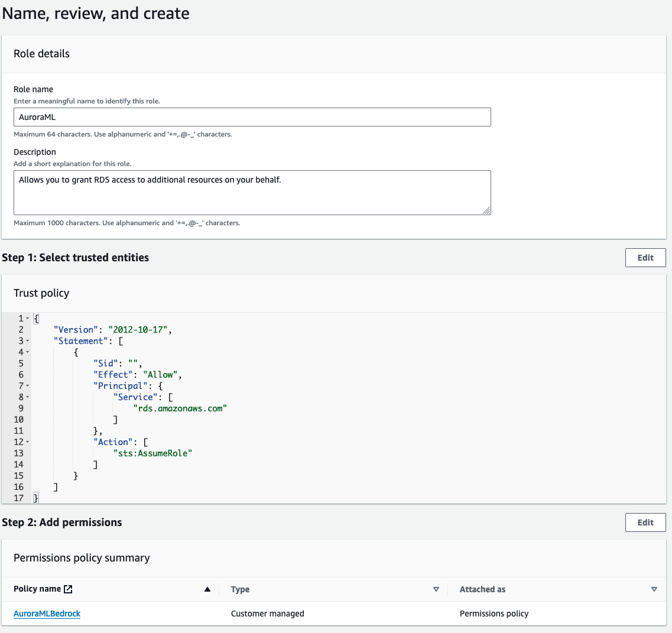Click the Attached as column header
Screen dimensions: 672x633
click(x=483, y=589)
